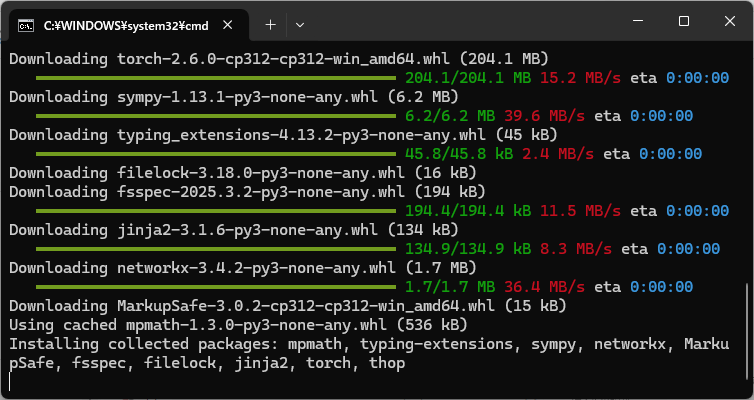Click 'Downloading jinja2-3.1.6' line
This screenshot has width=754, height=400.
[234, 230]
